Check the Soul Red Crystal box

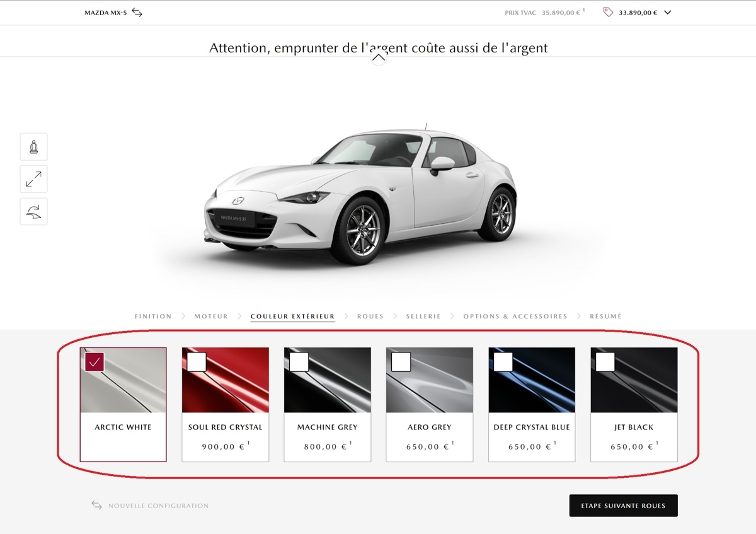pos(197,362)
